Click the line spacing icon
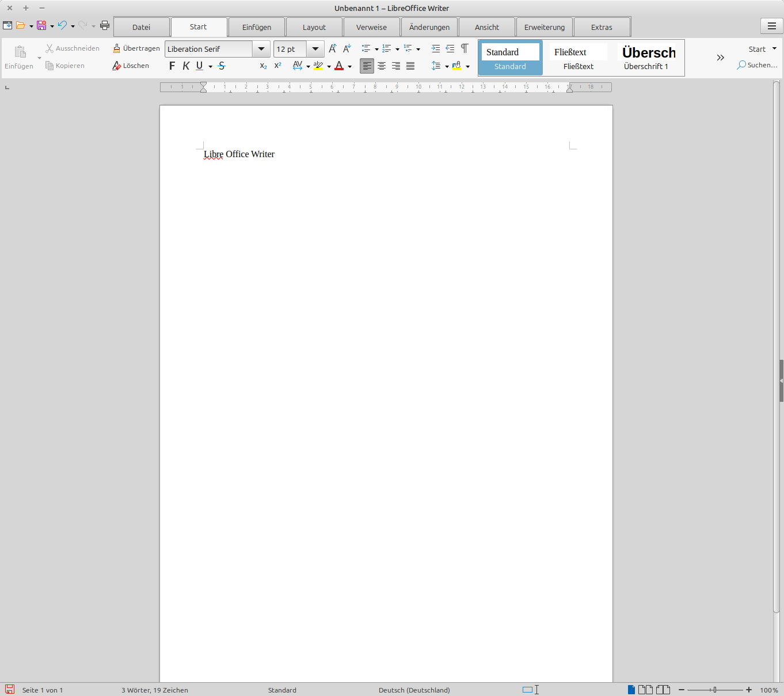784x696 pixels. click(x=436, y=66)
